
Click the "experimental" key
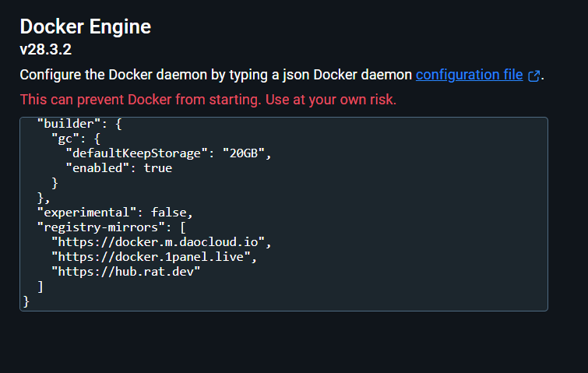click(x=86, y=213)
